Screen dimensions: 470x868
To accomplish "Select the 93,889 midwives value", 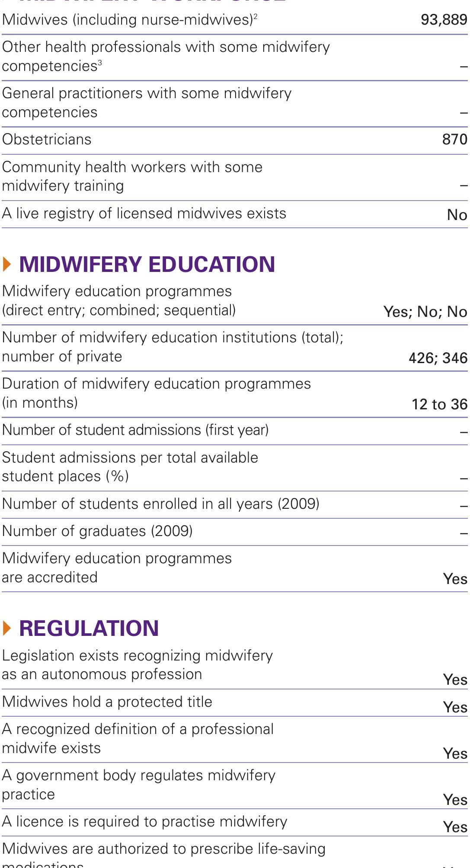I will 444,20.
